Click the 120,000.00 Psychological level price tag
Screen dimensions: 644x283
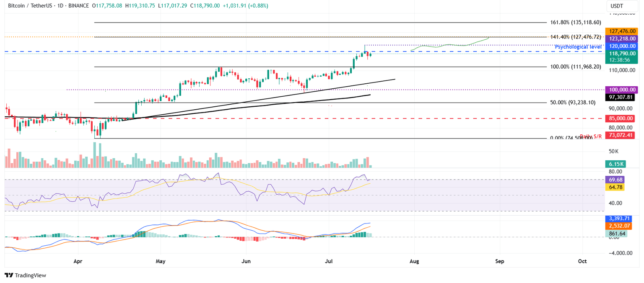pos(621,46)
